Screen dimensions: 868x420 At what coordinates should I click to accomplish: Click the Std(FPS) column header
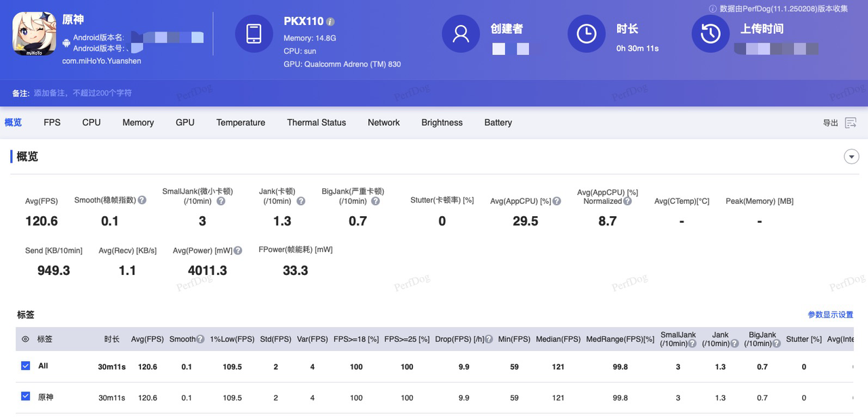[276, 339]
